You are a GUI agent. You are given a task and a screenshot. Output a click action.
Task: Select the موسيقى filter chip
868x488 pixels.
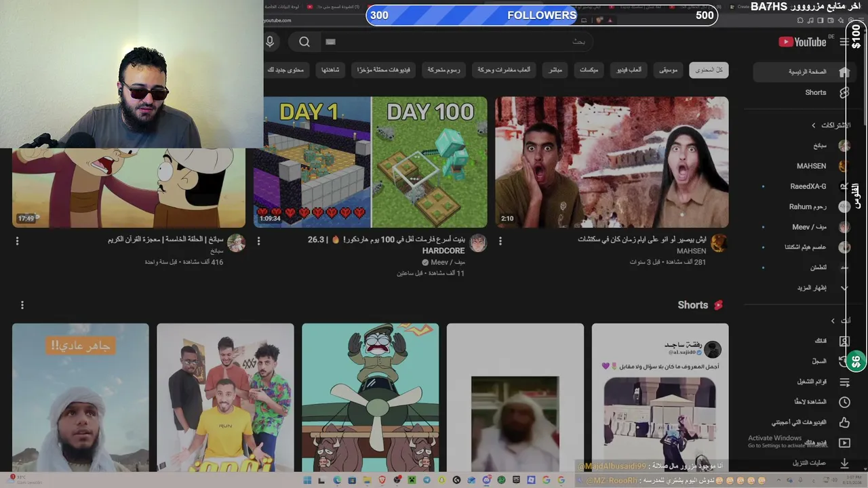click(x=669, y=70)
